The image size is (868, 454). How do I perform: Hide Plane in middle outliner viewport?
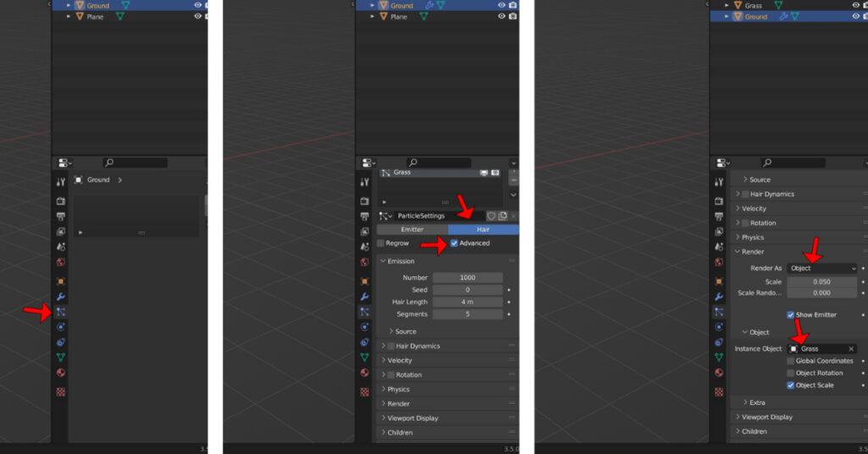pyautogui.click(x=502, y=16)
